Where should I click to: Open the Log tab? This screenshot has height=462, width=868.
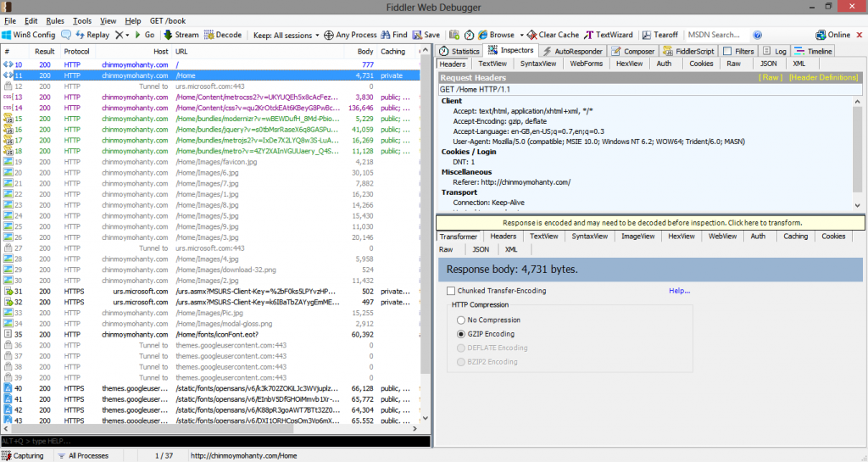point(775,51)
